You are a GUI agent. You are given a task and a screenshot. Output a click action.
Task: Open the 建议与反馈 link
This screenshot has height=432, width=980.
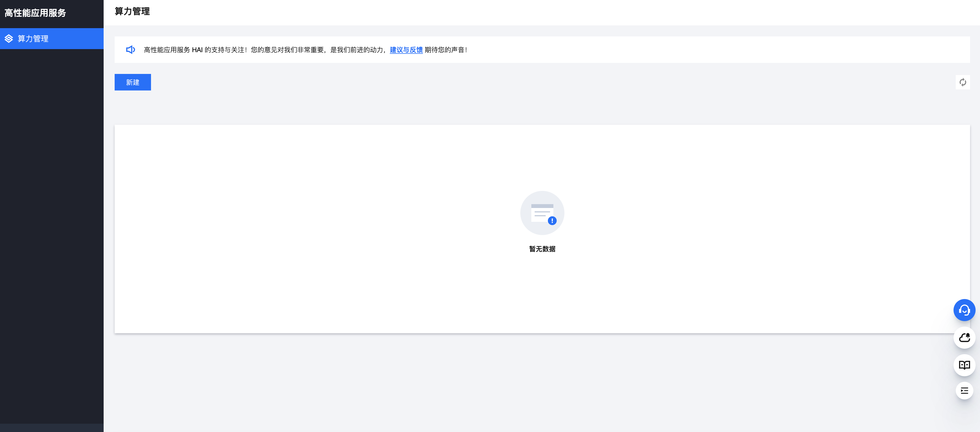point(406,50)
